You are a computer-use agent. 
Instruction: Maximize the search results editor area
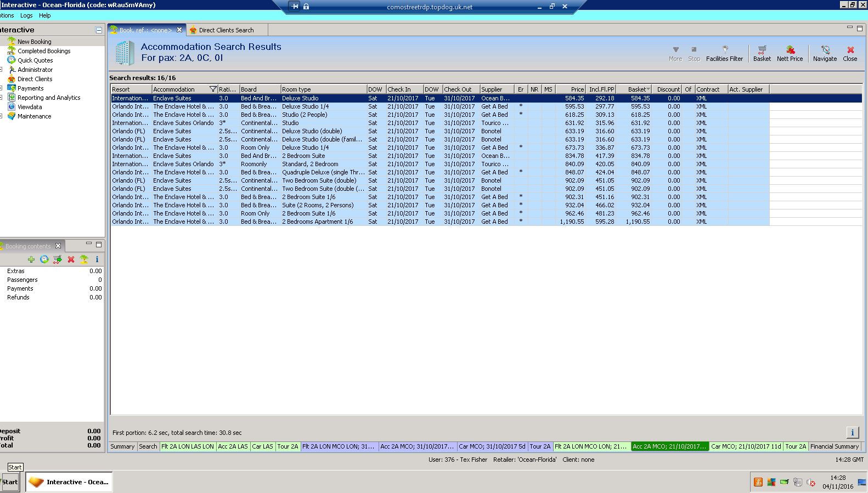pos(860,28)
